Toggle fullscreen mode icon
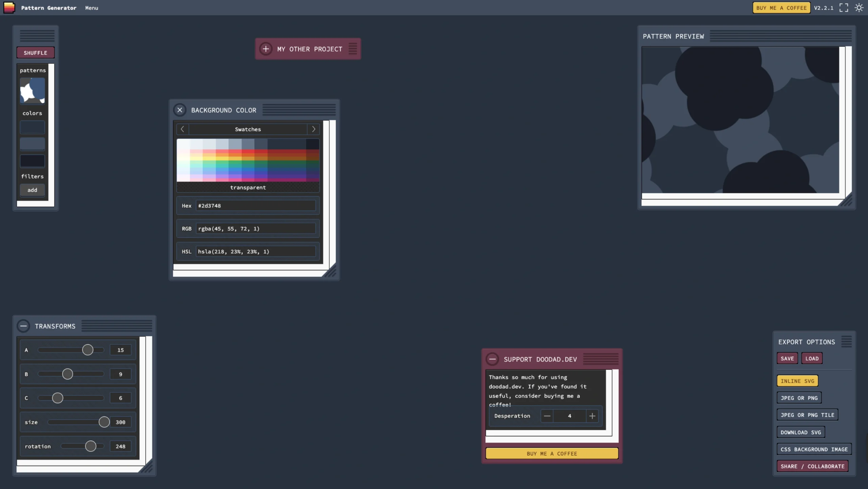Screen dimensions: 868x489 tap(844, 8)
